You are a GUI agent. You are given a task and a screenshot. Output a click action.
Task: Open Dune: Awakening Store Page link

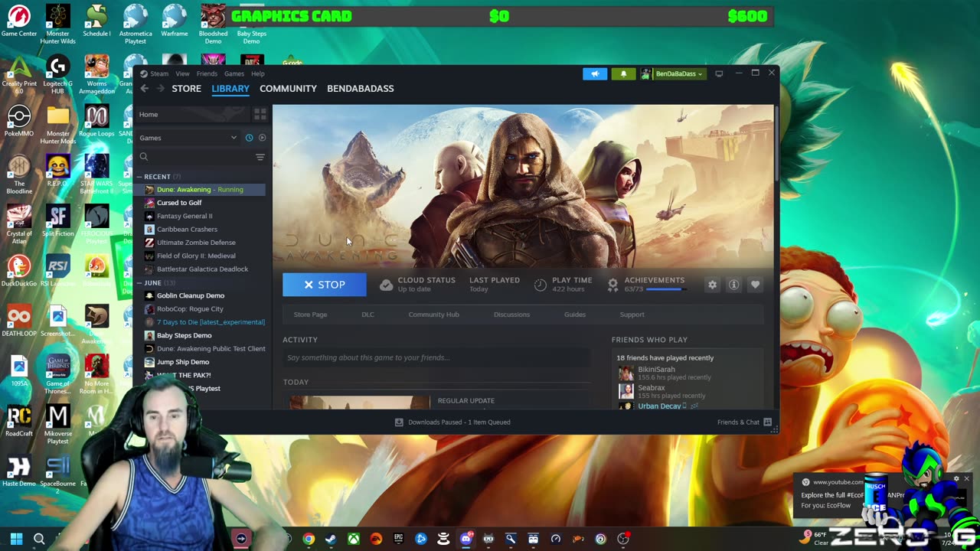tap(310, 315)
